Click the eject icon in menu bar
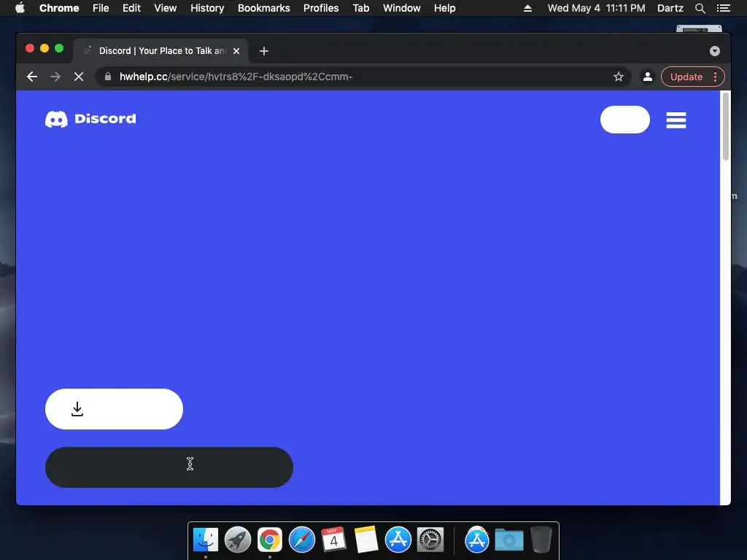Screen dimensions: 747x560 point(527,8)
